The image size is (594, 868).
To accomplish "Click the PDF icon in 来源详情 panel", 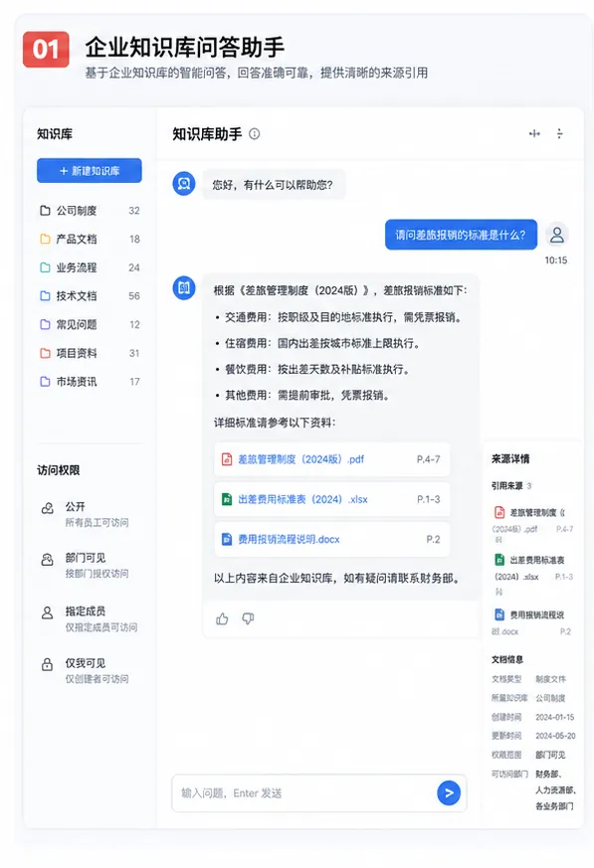I will 499,512.
